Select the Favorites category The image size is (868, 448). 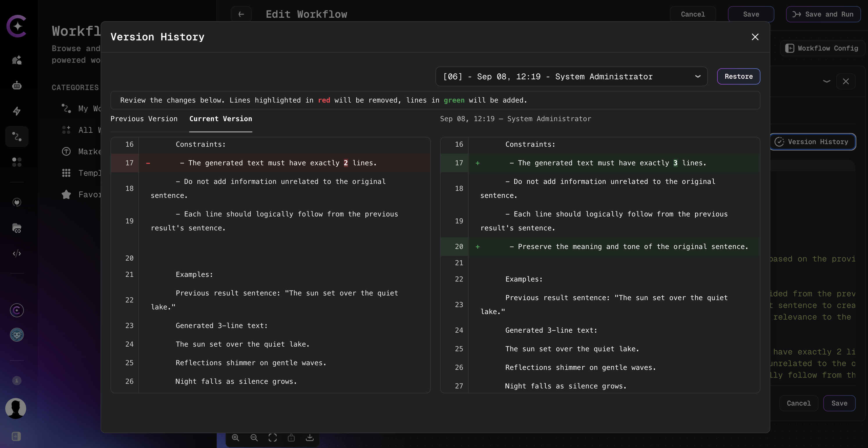pyautogui.click(x=81, y=195)
